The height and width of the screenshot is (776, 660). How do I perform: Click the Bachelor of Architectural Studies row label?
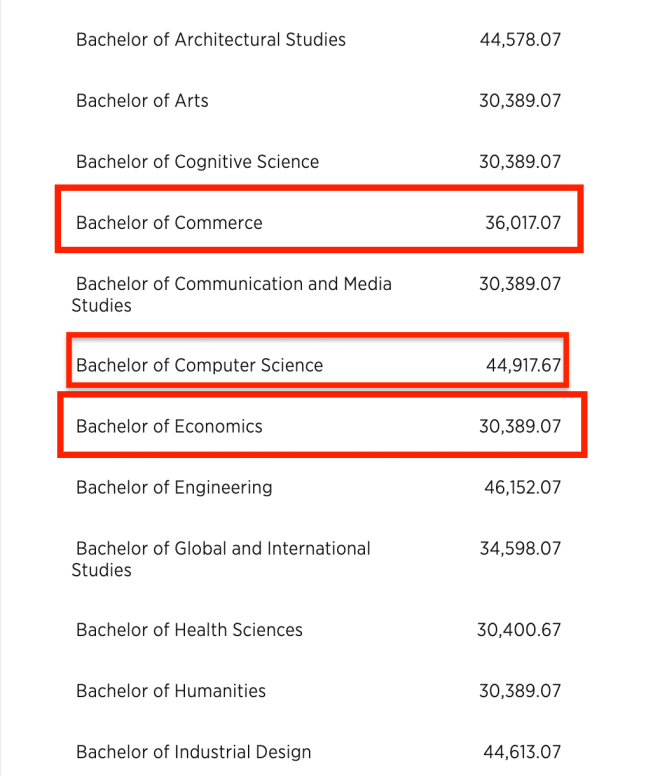[210, 40]
